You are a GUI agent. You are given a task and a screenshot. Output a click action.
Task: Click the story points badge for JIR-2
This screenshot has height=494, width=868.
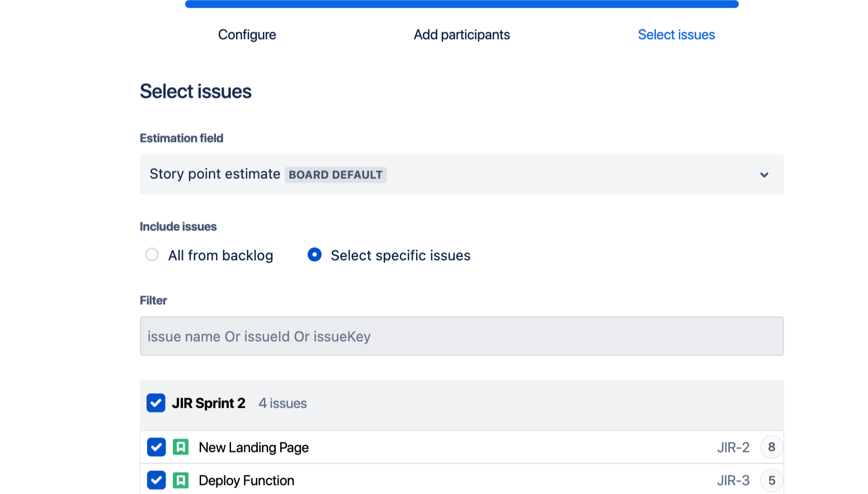(771, 447)
